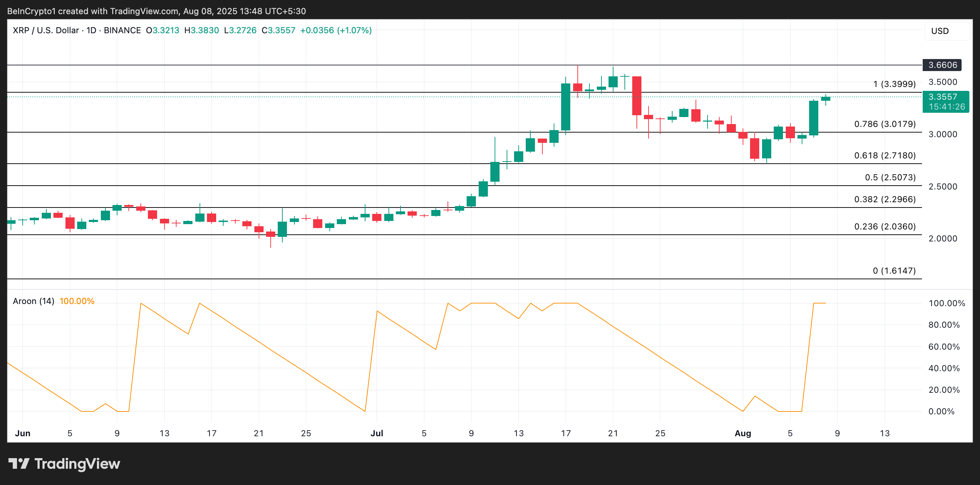Viewport: 980px width, 485px height.
Task: Click the Aug date marker on time axis
Action: click(743, 433)
